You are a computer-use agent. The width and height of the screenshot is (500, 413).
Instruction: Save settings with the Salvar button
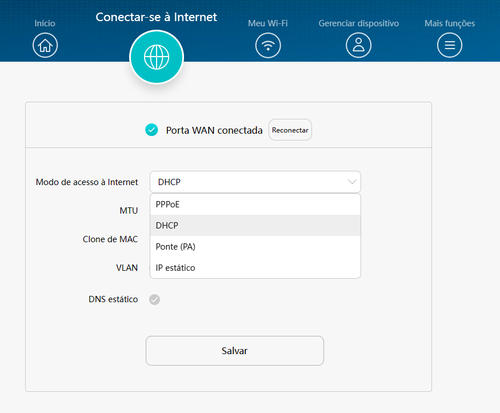(235, 351)
